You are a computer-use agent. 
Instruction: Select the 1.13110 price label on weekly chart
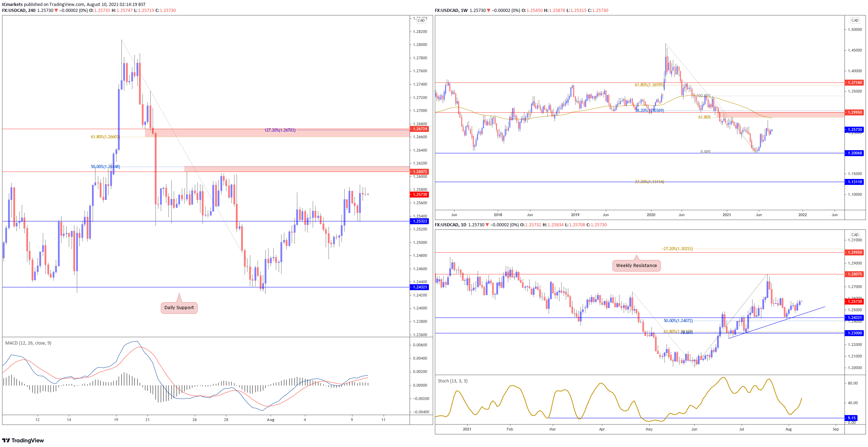[854, 182]
